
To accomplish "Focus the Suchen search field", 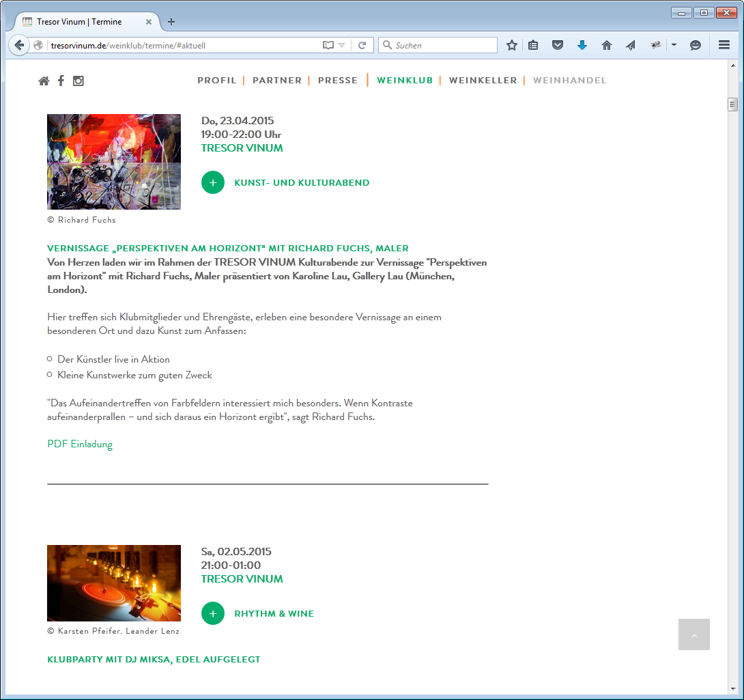I will point(438,45).
